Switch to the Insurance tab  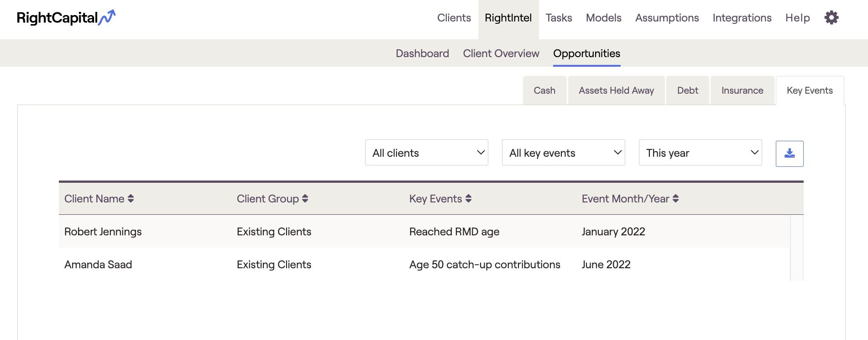(743, 90)
